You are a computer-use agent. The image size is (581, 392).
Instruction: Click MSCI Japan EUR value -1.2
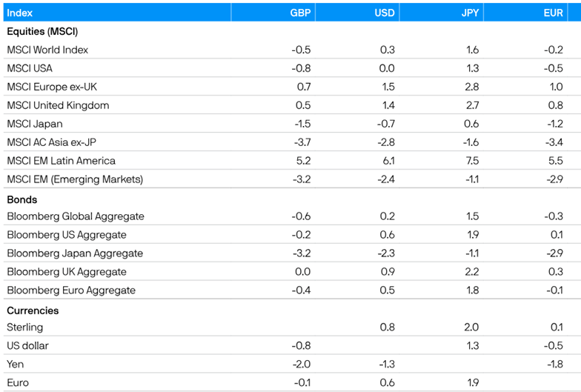[x=554, y=124]
